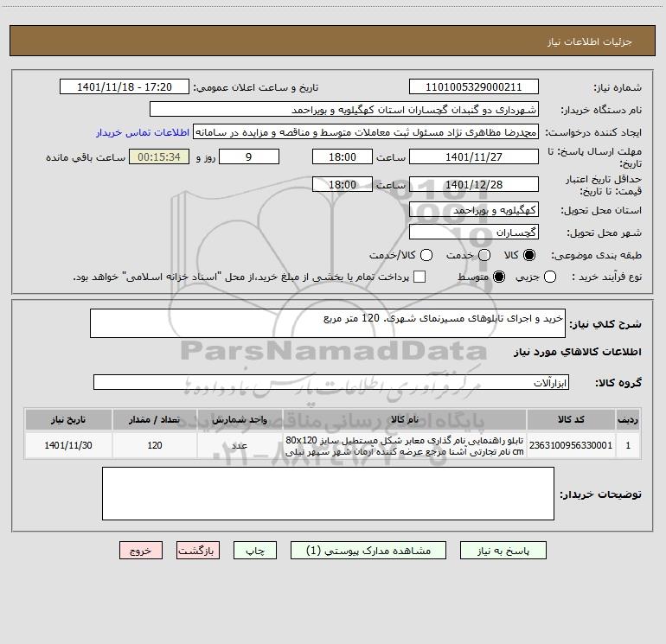Select the کالا radio button
This screenshot has height=644, width=666.
pos(529,255)
